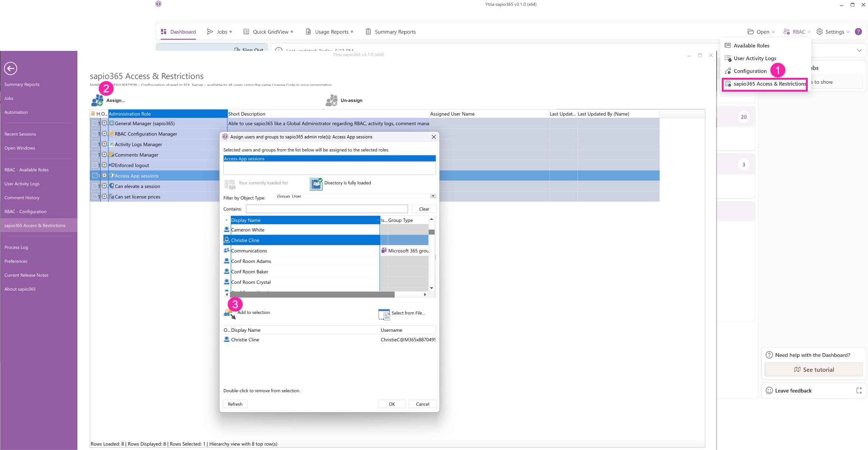Open the Filter by Object Type dropdown
This screenshot has height=450, width=868.
pos(433,196)
